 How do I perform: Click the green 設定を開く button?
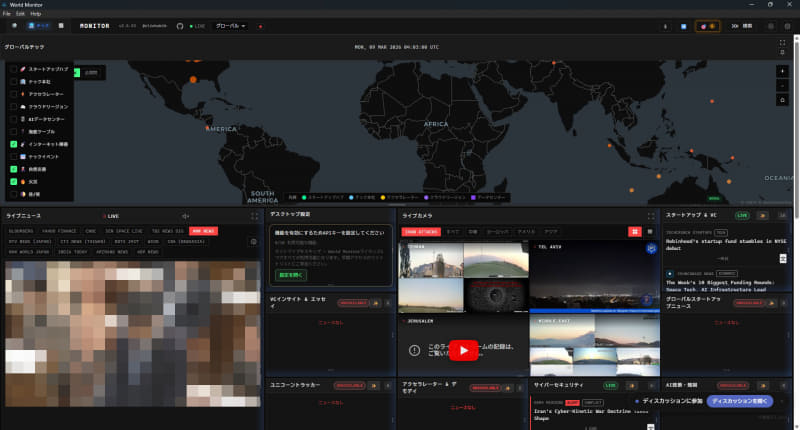pyautogui.click(x=291, y=275)
